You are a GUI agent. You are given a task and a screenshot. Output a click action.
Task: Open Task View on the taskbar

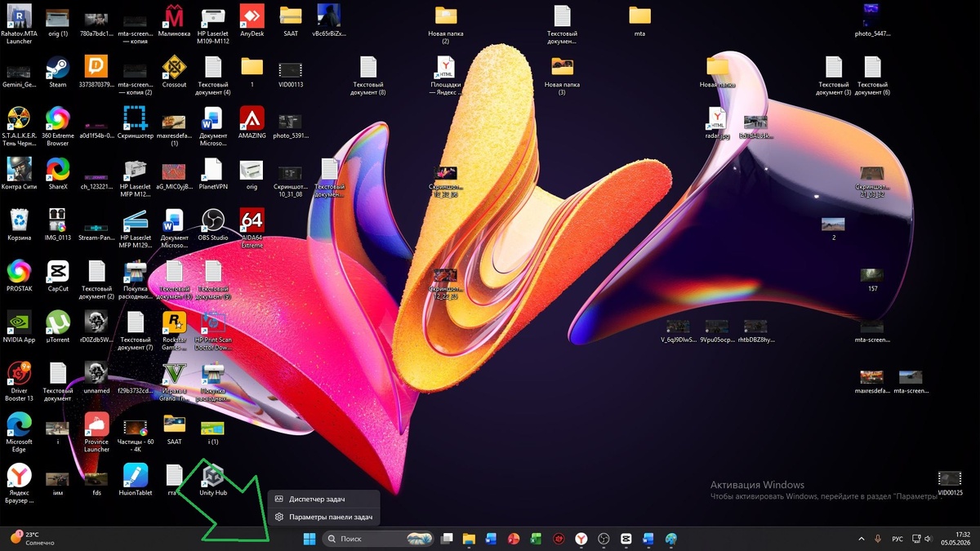pyautogui.click(x=447, y=539)
